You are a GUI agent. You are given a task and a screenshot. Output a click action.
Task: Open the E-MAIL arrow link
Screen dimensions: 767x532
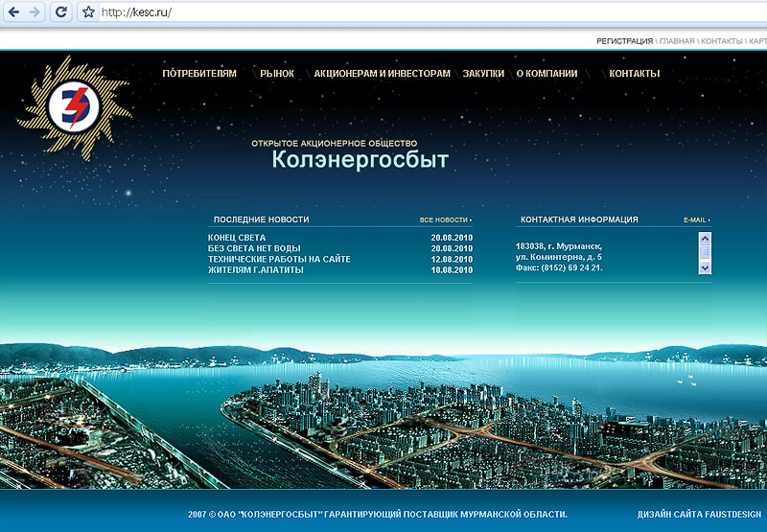(696, 220)
